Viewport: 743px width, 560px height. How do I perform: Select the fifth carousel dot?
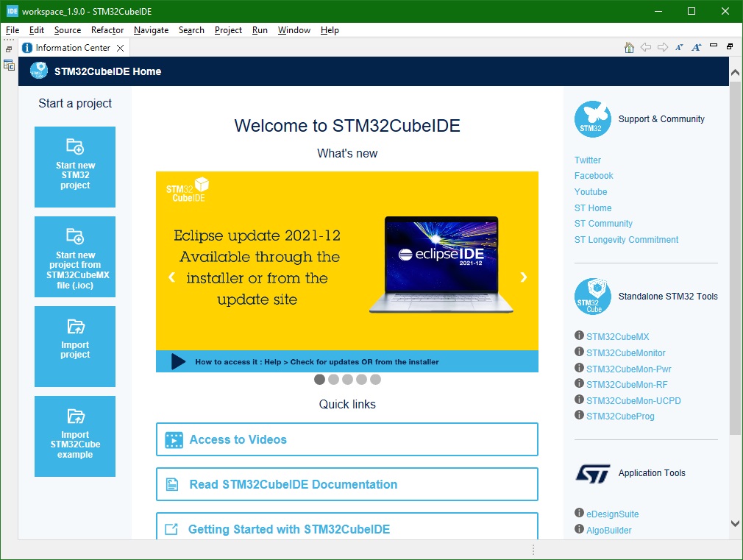375,379
